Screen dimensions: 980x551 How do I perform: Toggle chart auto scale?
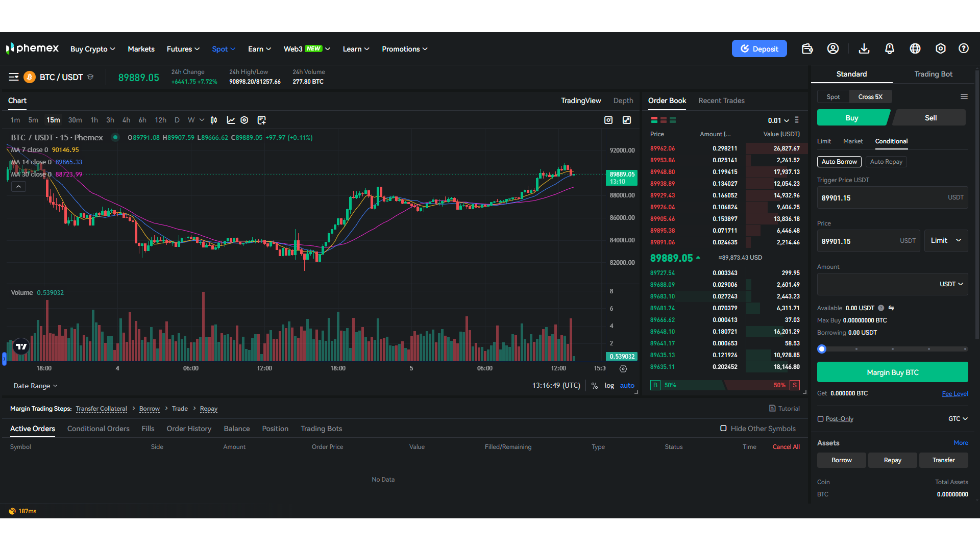point(627,386)
